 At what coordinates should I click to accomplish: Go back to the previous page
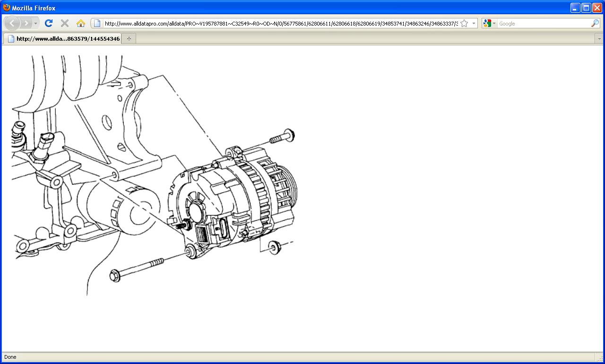coord(12,23)
